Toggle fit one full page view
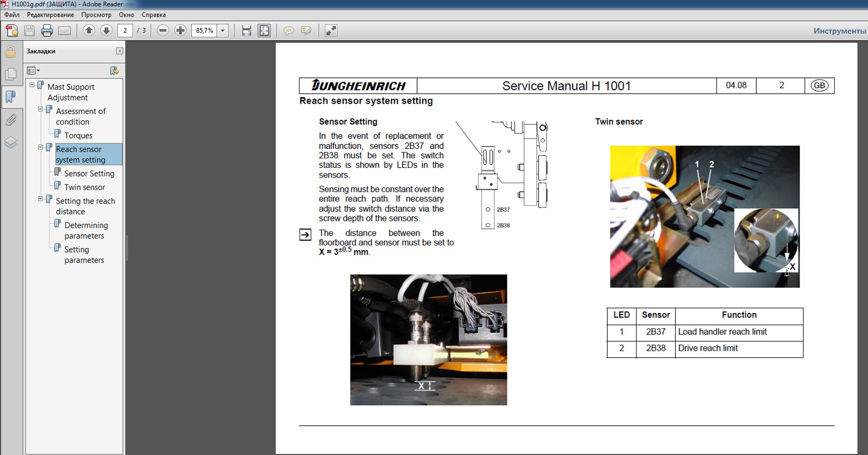The image size is (868, 455). [x=264, y=31]
